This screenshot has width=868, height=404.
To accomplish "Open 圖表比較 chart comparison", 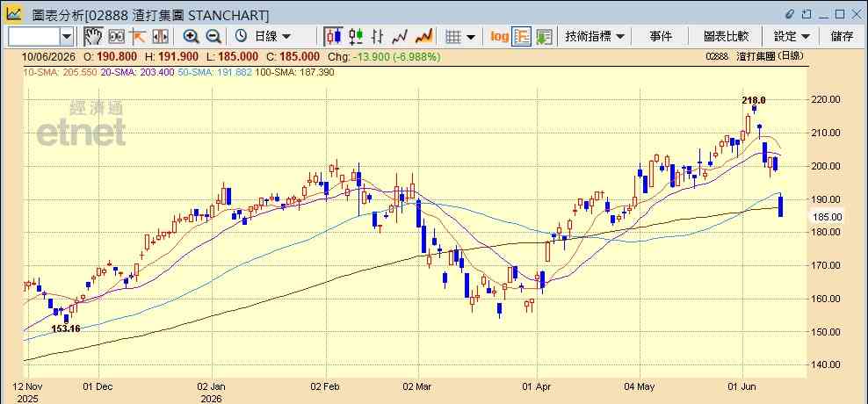I will [726, 37].
